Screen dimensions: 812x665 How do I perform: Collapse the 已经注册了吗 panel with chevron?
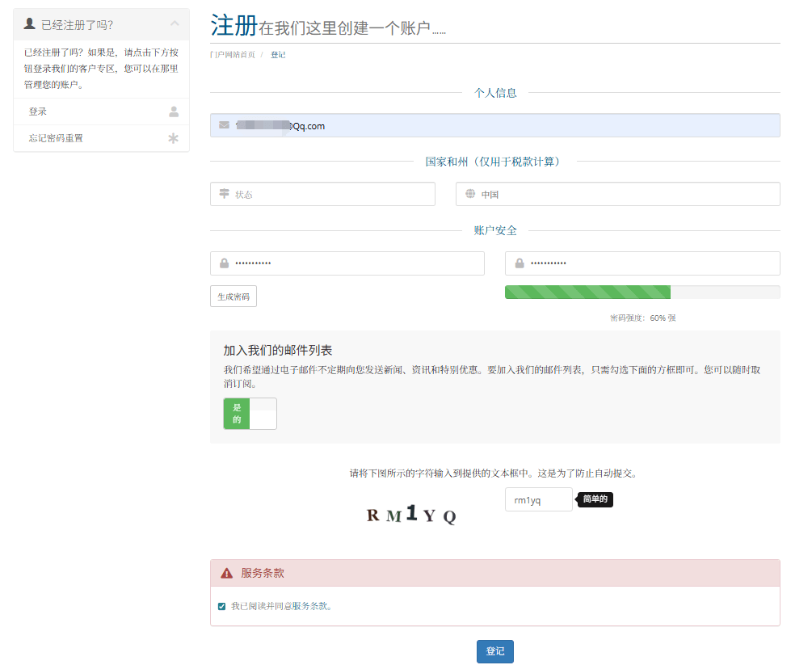coord(175,24)
